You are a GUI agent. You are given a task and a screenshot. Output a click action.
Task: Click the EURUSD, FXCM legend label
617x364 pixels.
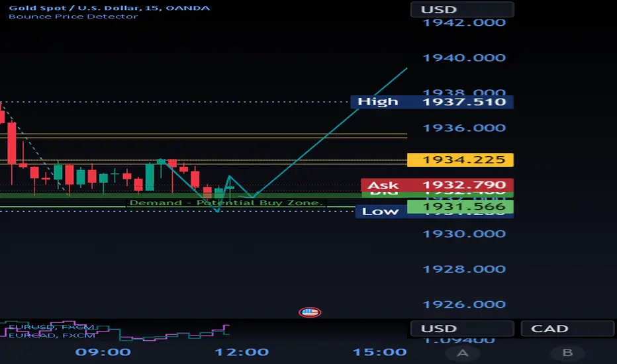click(x=51, y=328)
